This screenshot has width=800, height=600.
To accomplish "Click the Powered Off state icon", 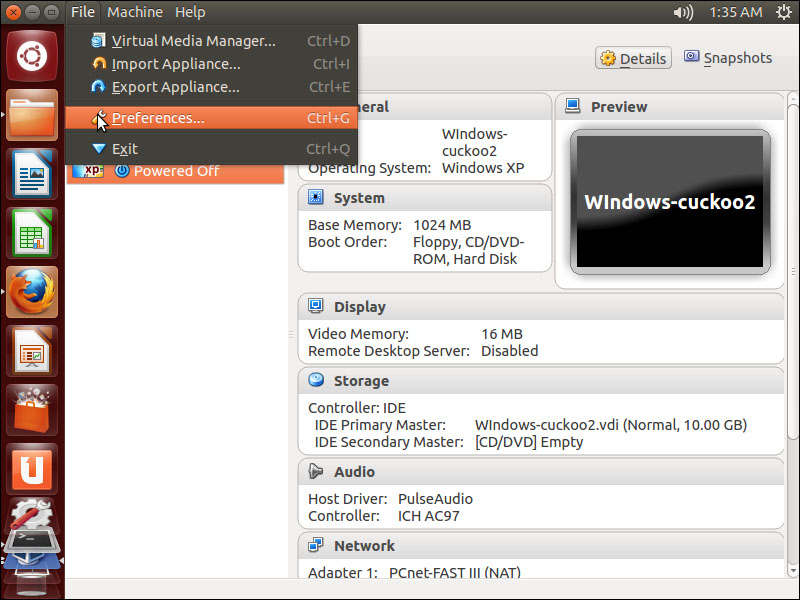I will tap(122, 170).
